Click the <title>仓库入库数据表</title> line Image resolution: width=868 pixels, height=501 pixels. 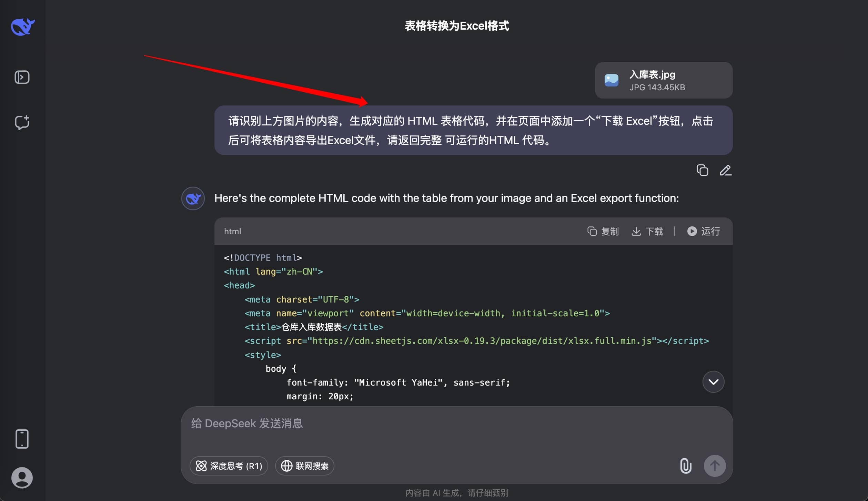click(314, 327)
